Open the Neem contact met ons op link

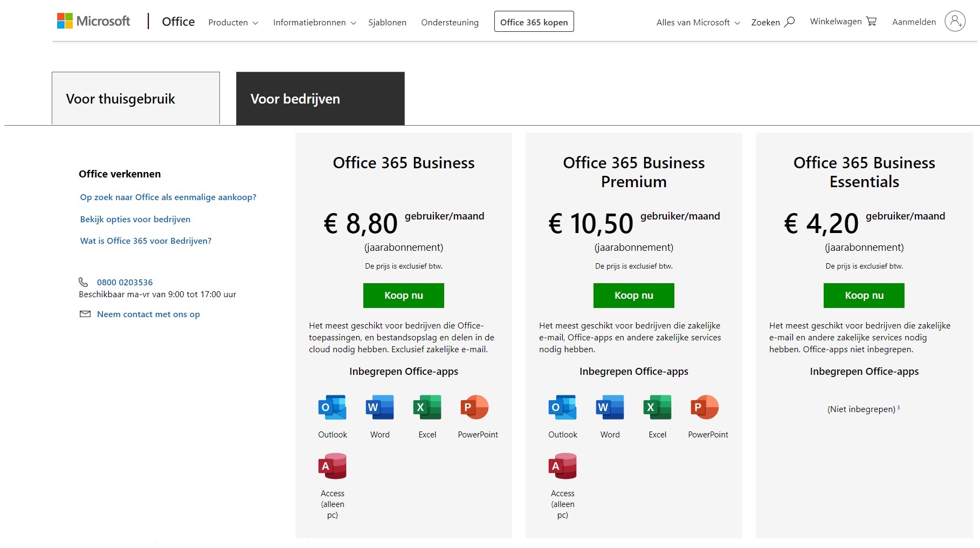click(148, 314)
